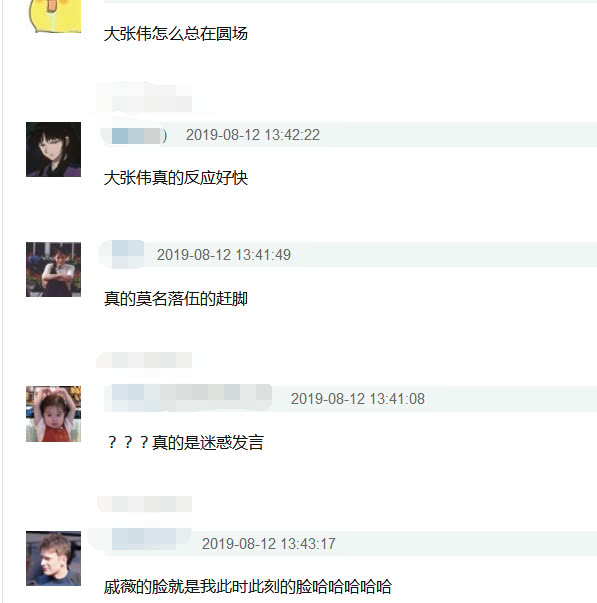The height and width of the screenshot is (603, 597).
Task: Select the comment 大张伟怎么总在圆场
Action: point(176,34)
